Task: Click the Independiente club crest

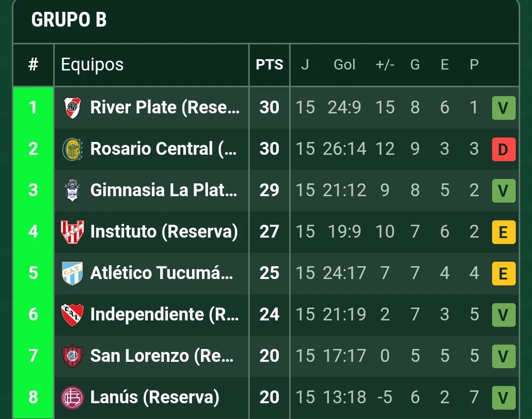Action: [72, 314]
